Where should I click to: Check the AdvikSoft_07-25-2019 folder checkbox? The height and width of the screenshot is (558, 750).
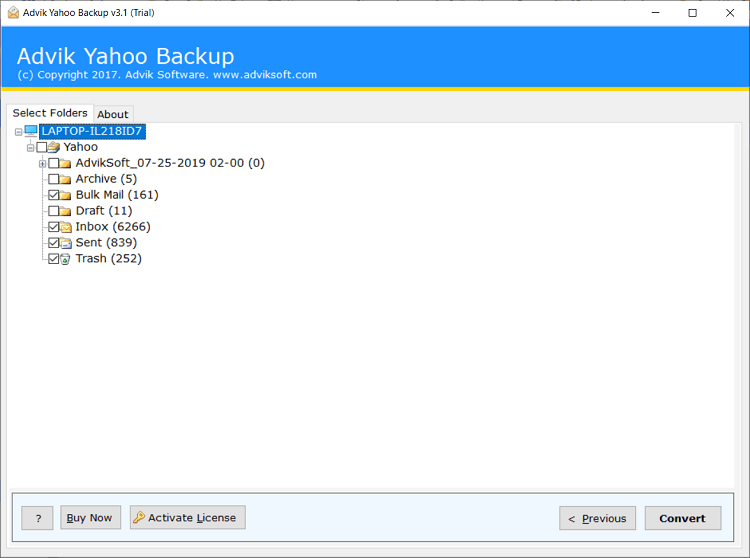pos(54,163)
